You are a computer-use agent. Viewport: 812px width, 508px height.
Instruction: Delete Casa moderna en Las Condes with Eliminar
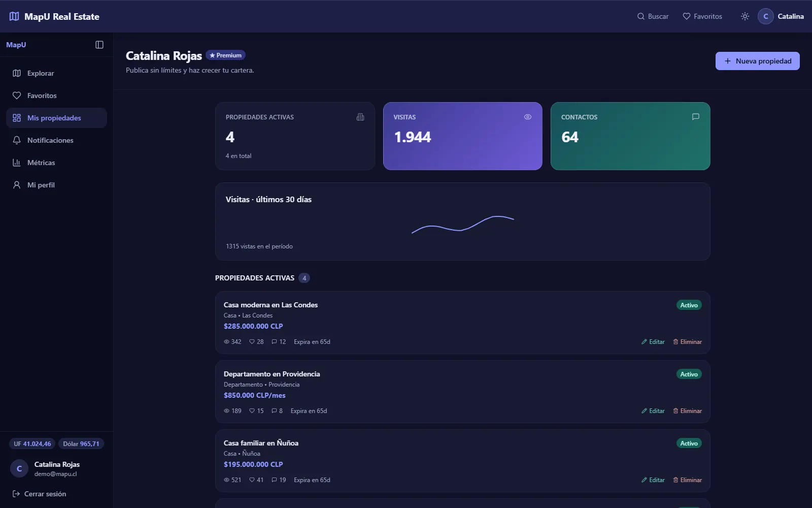click(x=687, y=342)
